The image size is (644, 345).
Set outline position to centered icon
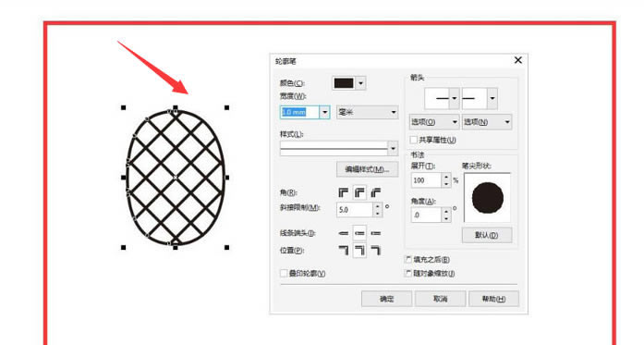click(x=359, y=250)
